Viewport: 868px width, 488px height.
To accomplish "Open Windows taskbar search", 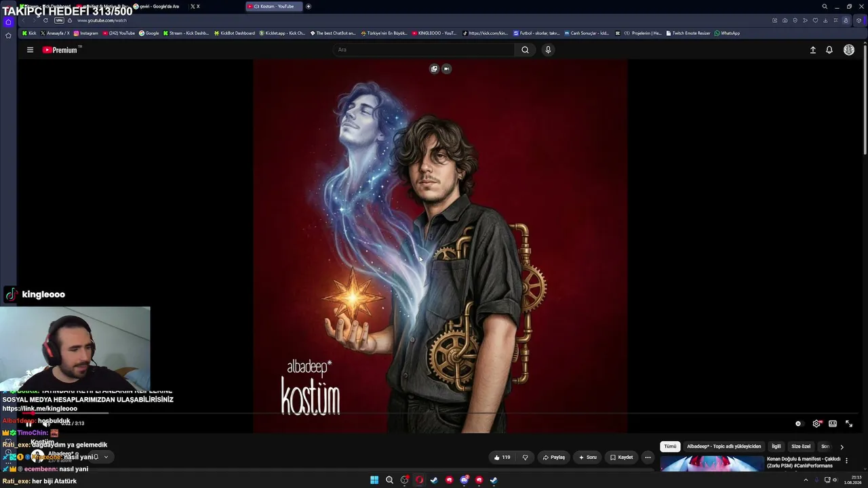I will click(389, 480).
